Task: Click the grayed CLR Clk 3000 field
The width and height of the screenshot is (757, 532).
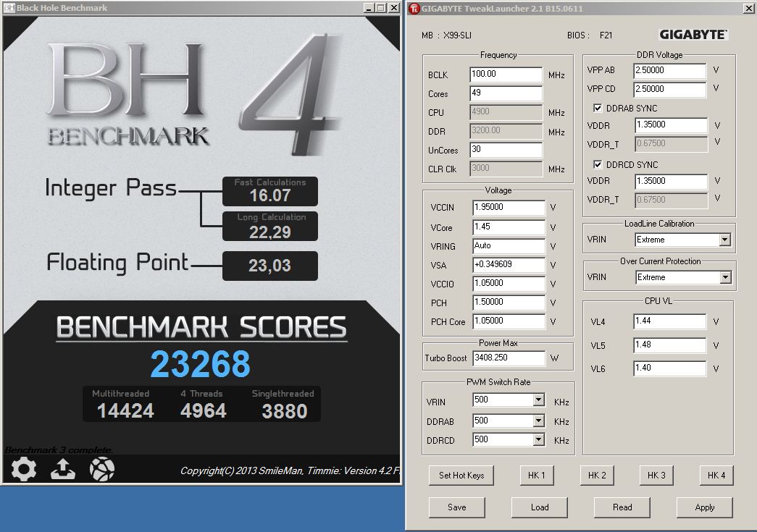Action: [506, 169]
